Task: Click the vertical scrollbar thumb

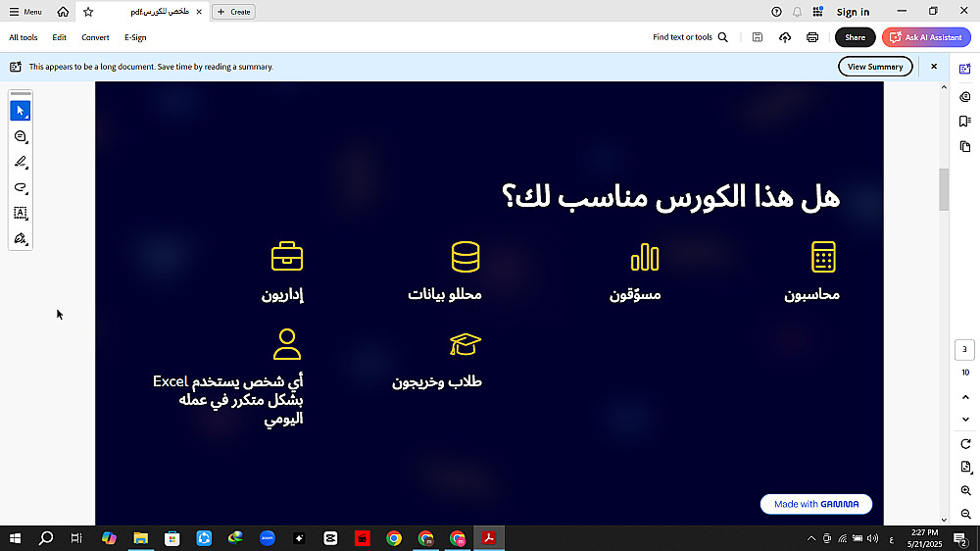Action: (944, 189)
